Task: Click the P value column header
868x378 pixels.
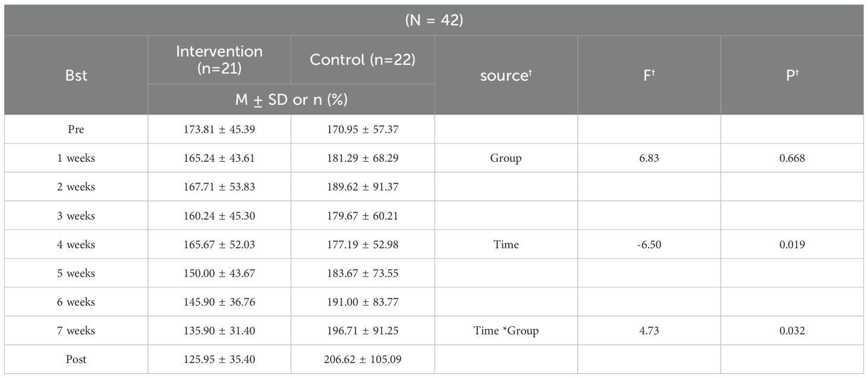Action: (x=792, y=76)
